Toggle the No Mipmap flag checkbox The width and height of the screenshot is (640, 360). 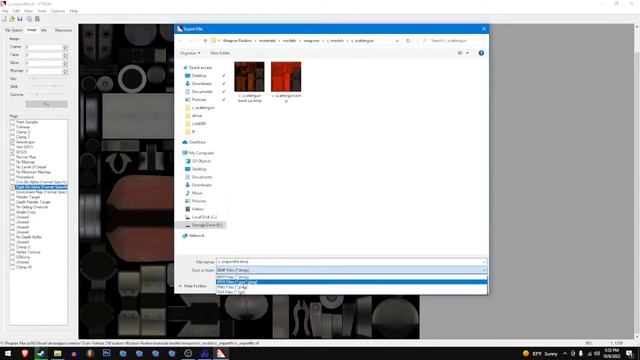point(12,162)
